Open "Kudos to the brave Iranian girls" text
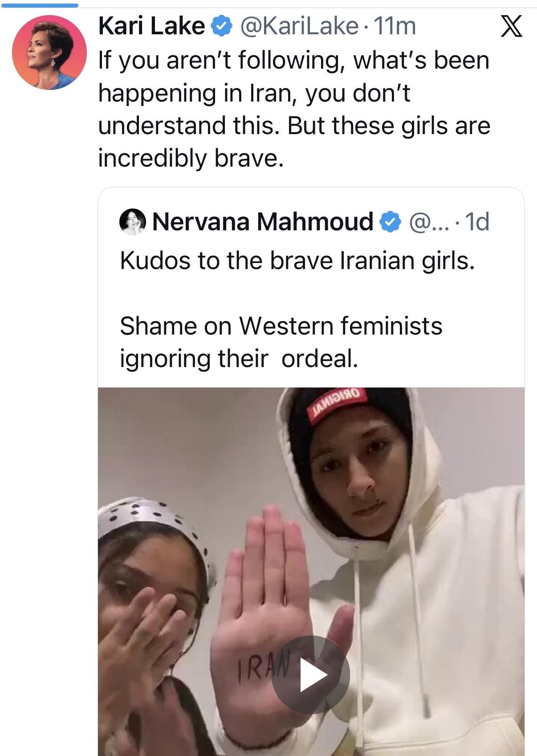537x756 pixels. point(297,261)
